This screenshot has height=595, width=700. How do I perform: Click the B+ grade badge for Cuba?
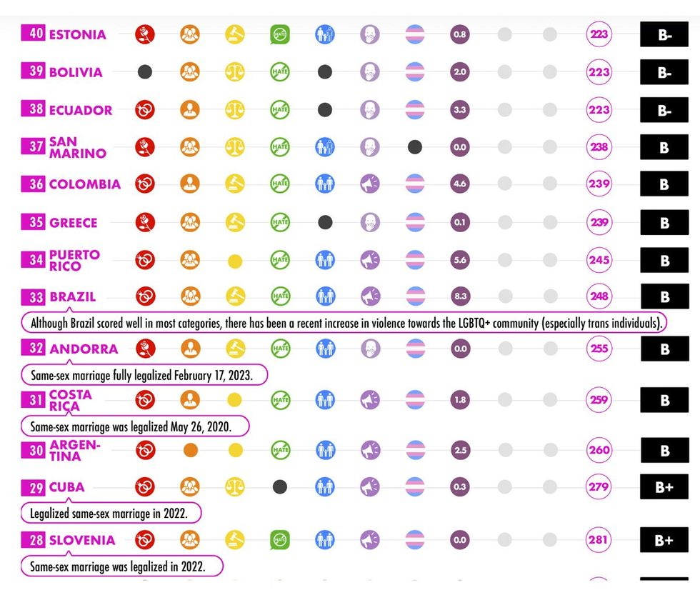[664, 487]
